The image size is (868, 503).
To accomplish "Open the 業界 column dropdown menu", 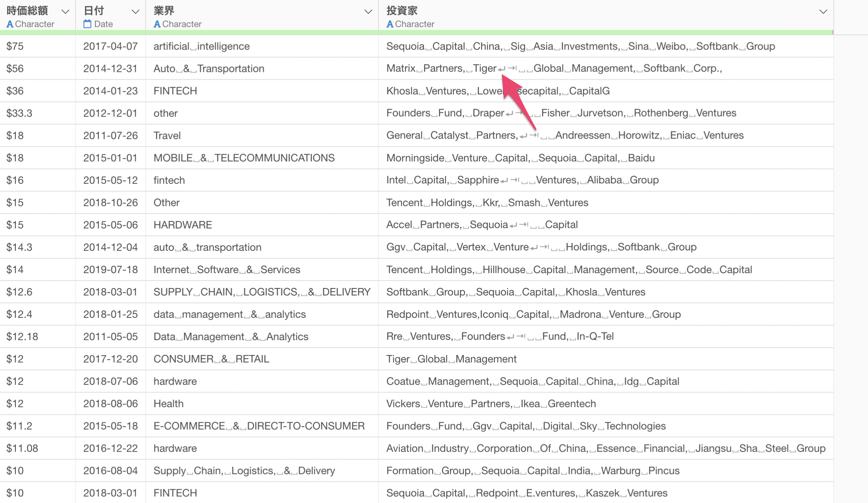I will pos(368,12).
